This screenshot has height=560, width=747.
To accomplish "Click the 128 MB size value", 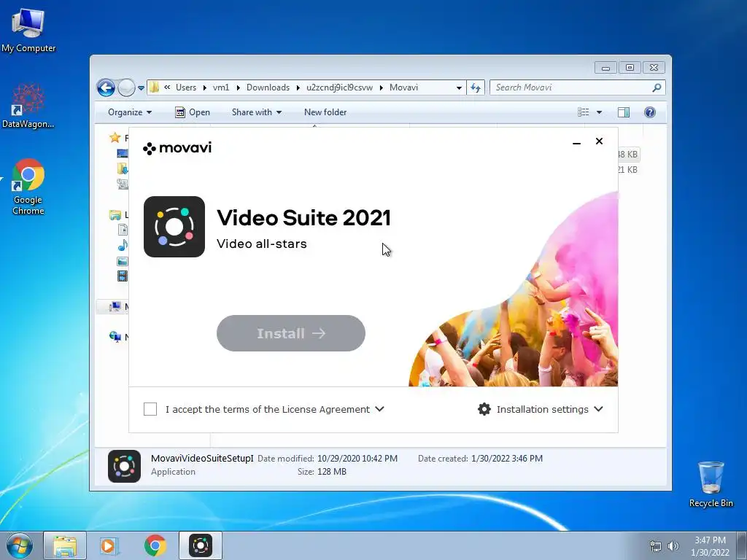I will pyautogui.click(x=331, y=472).
